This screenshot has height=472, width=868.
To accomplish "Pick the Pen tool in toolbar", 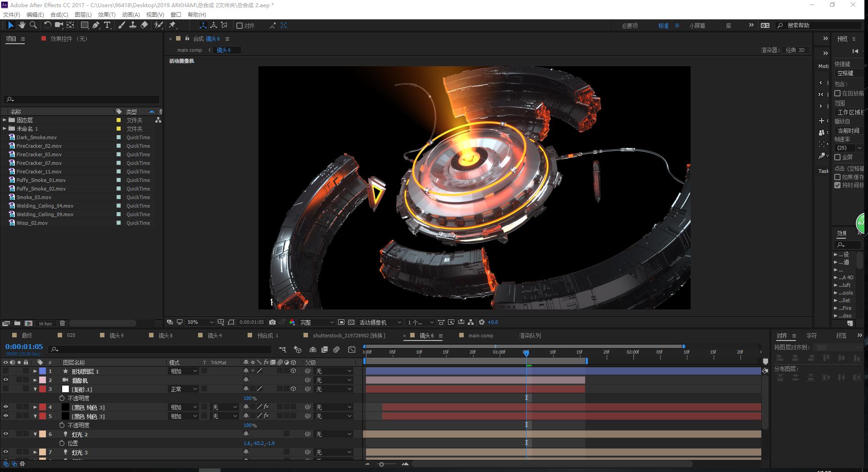I will [96, 25].
